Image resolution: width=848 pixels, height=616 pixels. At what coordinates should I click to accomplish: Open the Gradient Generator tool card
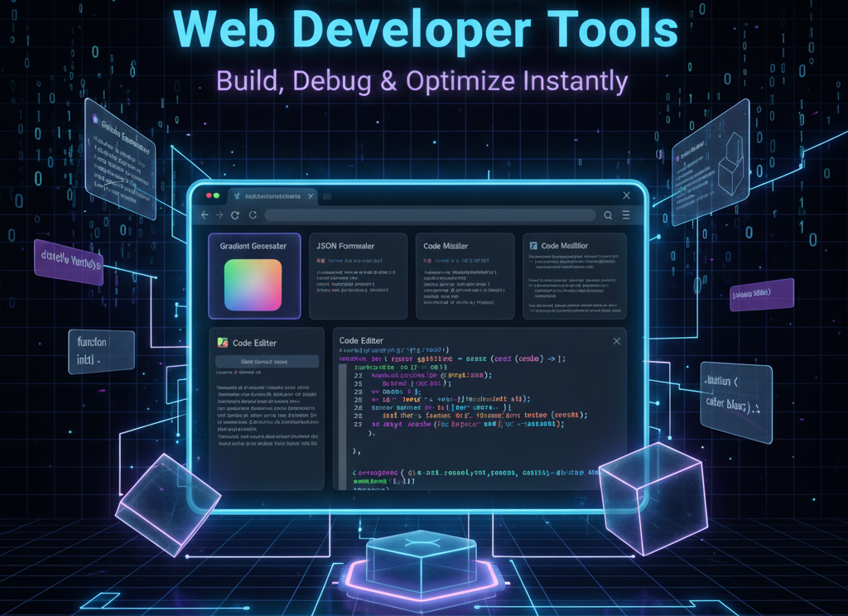(x=254, y=277)
